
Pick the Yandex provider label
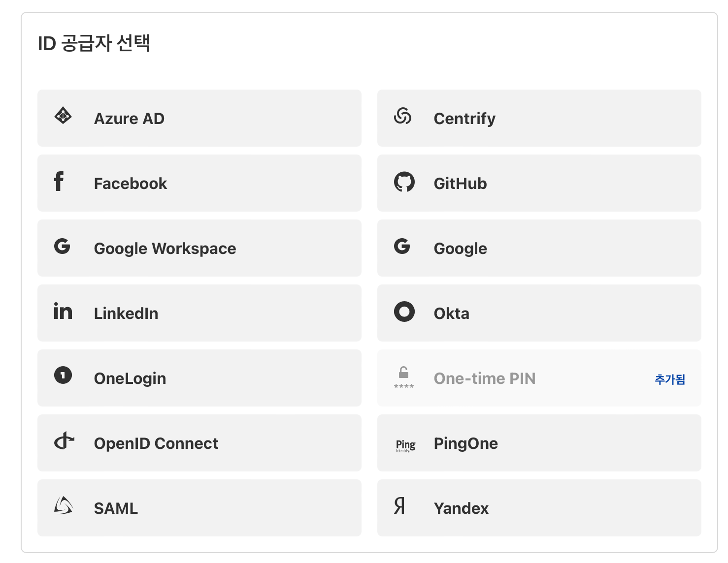pos(461,508)
